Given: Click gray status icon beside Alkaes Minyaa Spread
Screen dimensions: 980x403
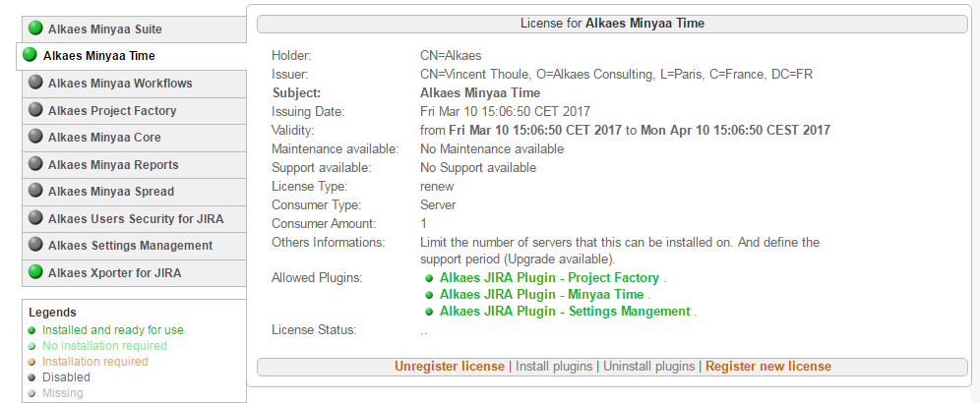Looking at the screenshot, I should coord(36,192).
